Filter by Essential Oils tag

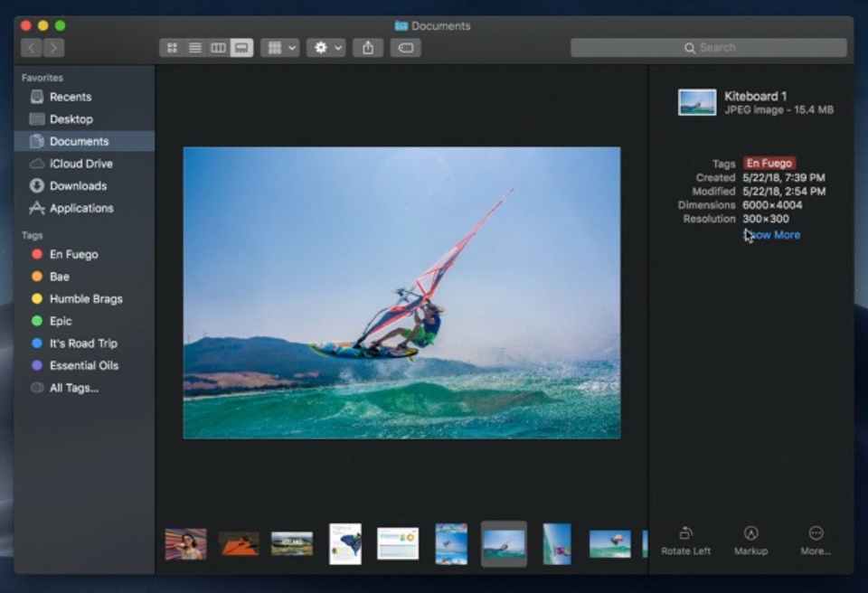84,365
